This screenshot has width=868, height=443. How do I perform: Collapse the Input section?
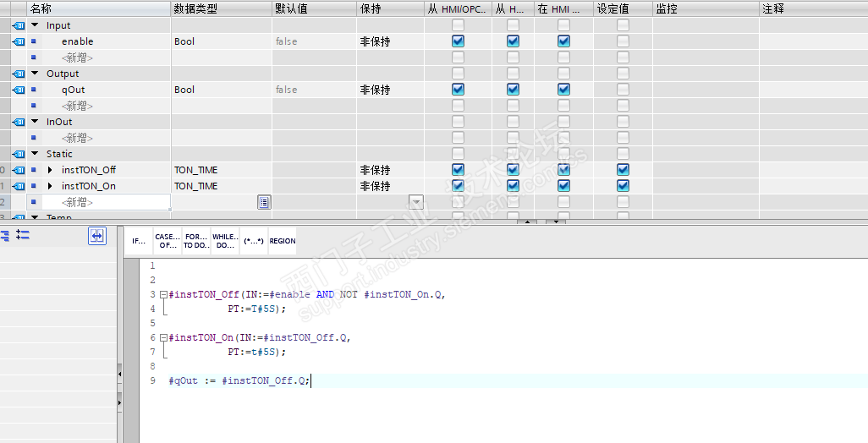[35, 25]
